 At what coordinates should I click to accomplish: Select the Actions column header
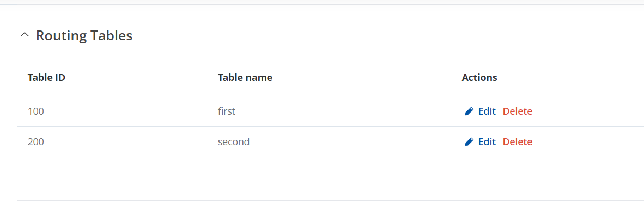tap(479, 77)
